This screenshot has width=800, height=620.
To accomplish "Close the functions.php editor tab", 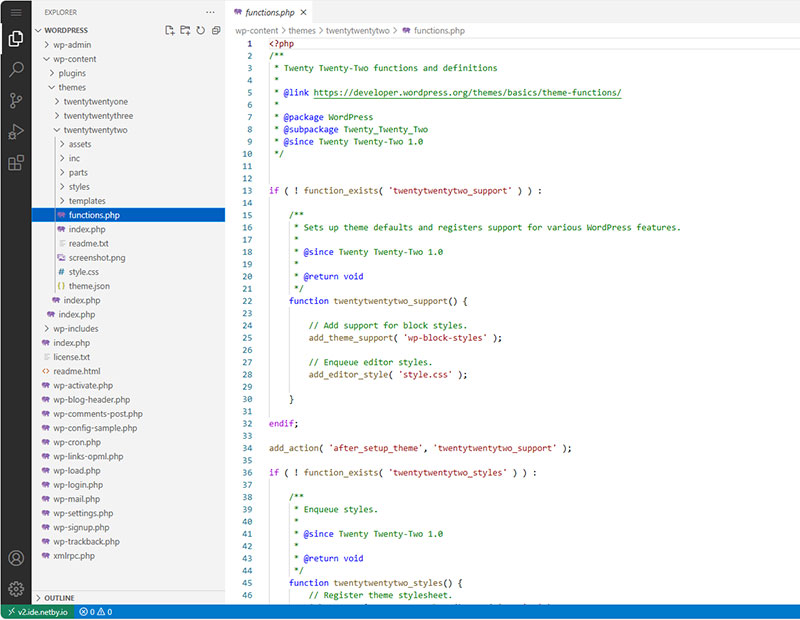I will (x=303, y=12).
